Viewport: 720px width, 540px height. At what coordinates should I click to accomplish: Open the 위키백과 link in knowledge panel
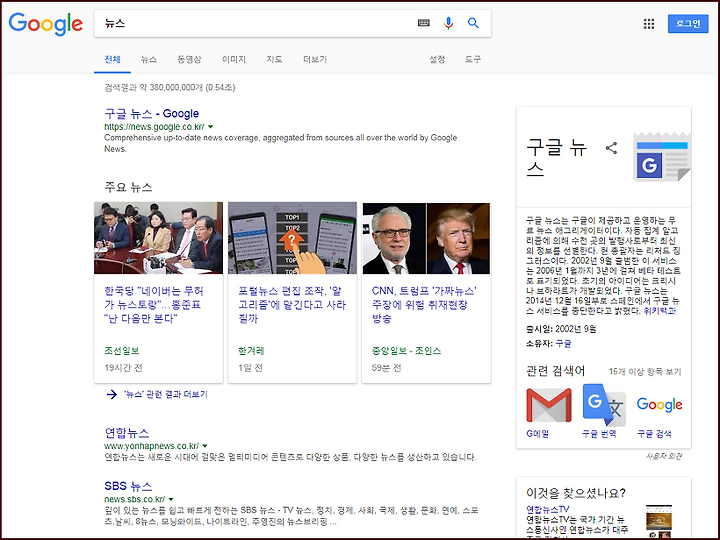click(659, 311)
